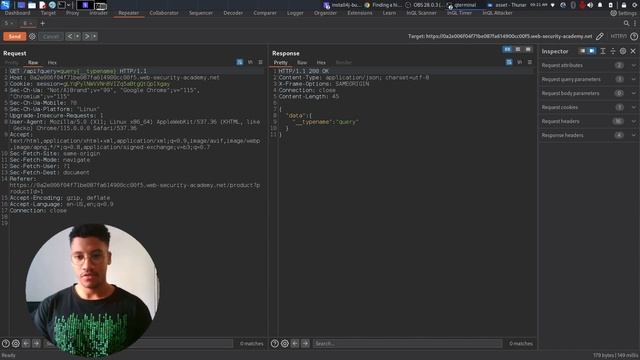Open the Extensions tab
Viewport: 640px width, 360px height.
[x=360, y=13]
